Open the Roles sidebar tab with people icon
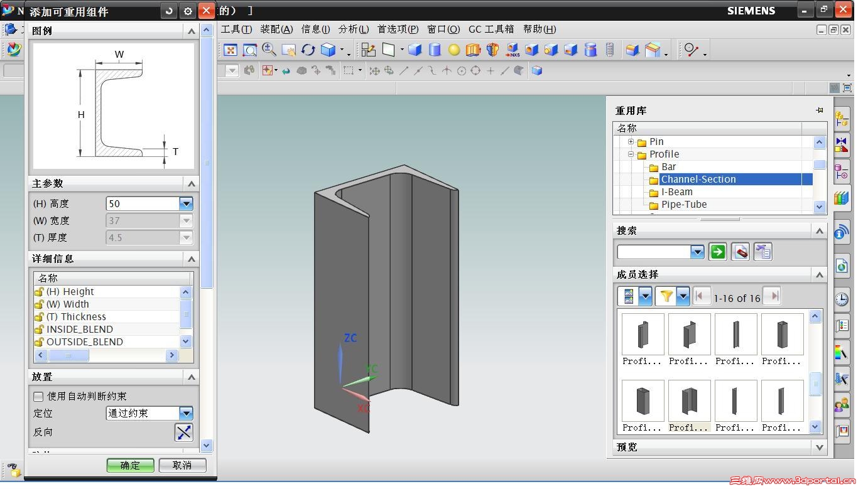 842,405
